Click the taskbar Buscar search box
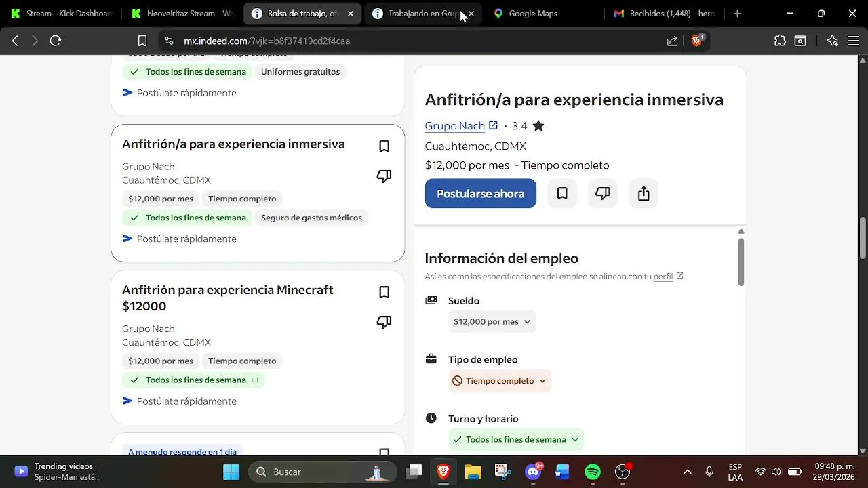Image resolution: width=868 pixels, height=488 pixels. tap(321, 472)
